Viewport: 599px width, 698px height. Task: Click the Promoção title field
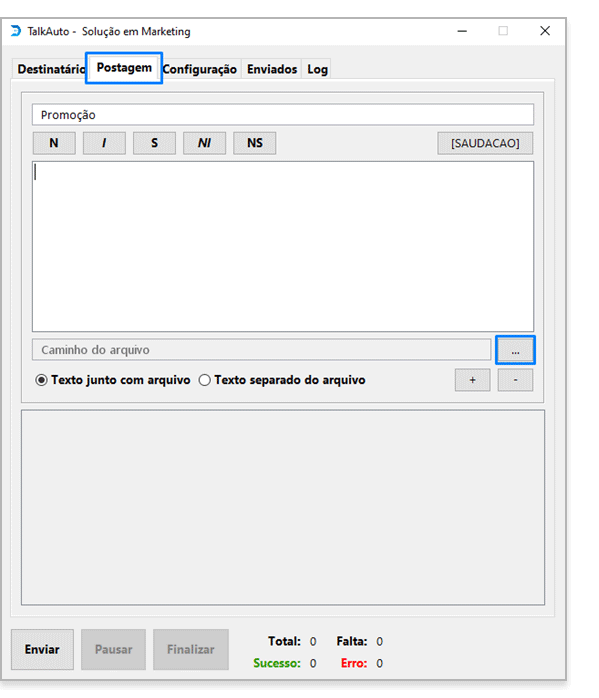tap(283, 115)
